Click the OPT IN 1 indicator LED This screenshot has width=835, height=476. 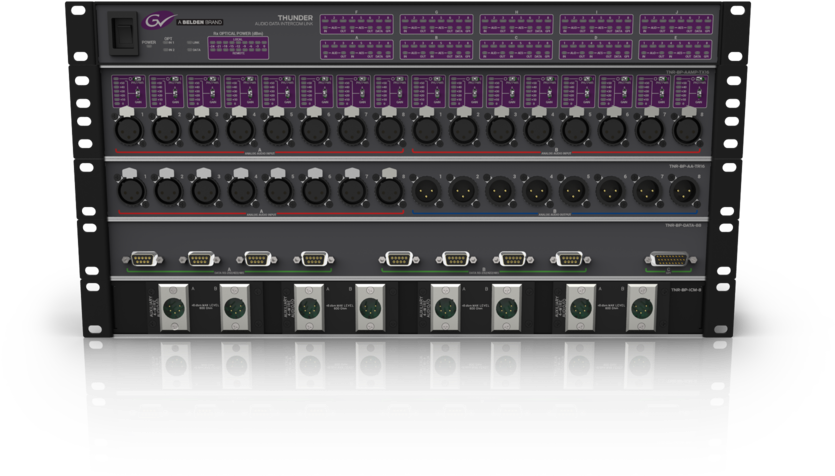166,43
